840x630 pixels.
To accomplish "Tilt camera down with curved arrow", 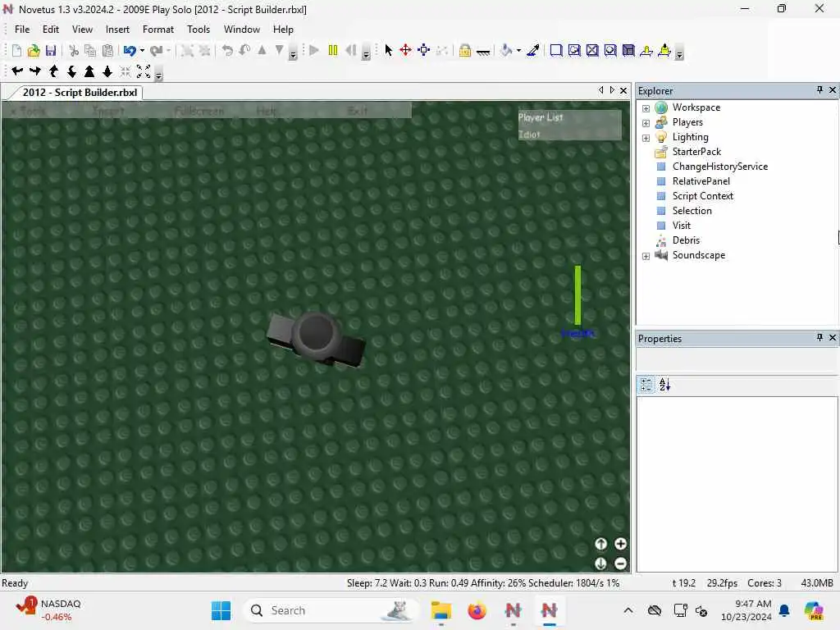I will [x=71, y=71].
